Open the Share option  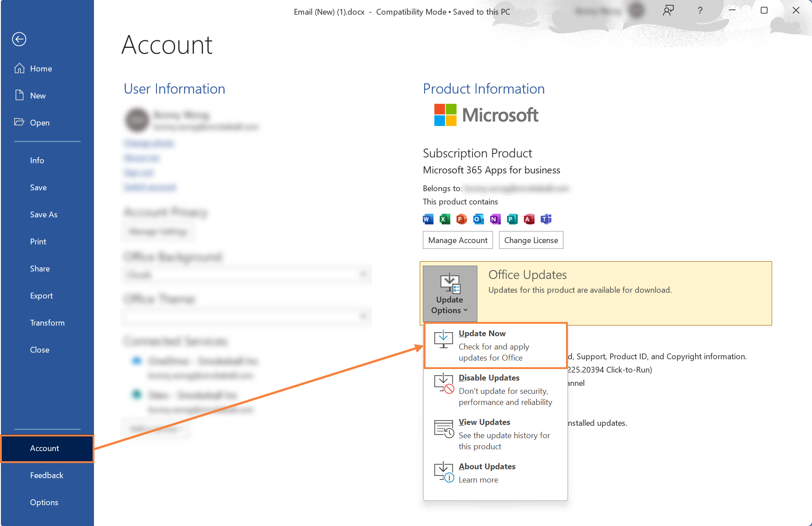click(47, 269)
